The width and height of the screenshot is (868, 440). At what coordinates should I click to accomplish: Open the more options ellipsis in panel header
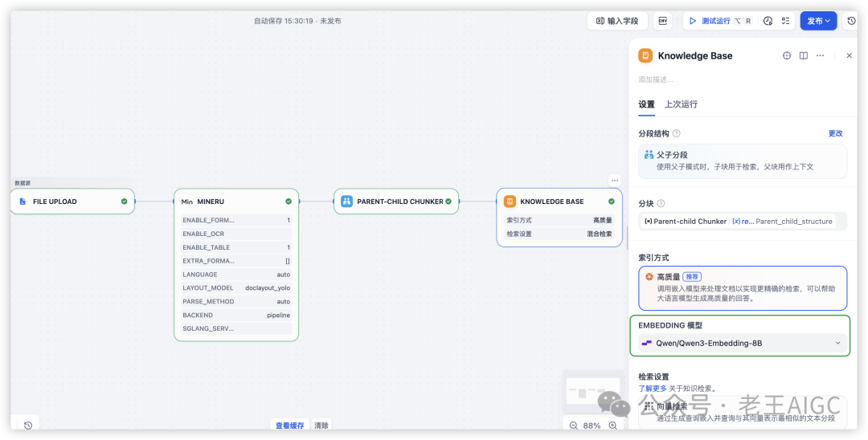821,56
